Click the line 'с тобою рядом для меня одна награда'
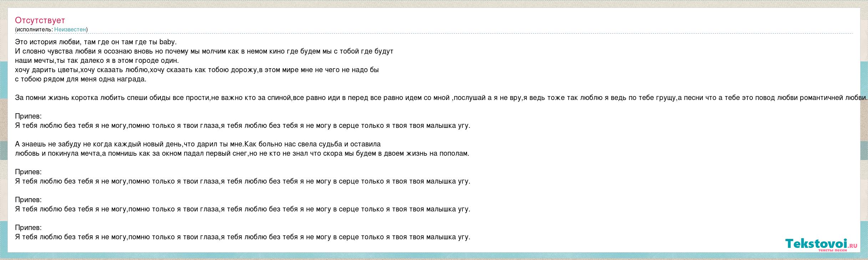The width and height of the screenshot is (868, 260). (81, 79)
